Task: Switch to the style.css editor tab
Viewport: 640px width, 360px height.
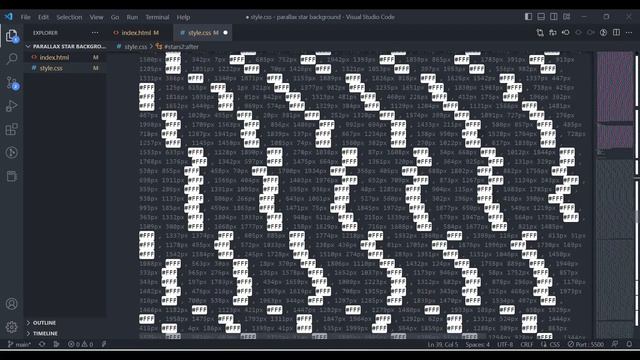Action: [x=203, y=33]
